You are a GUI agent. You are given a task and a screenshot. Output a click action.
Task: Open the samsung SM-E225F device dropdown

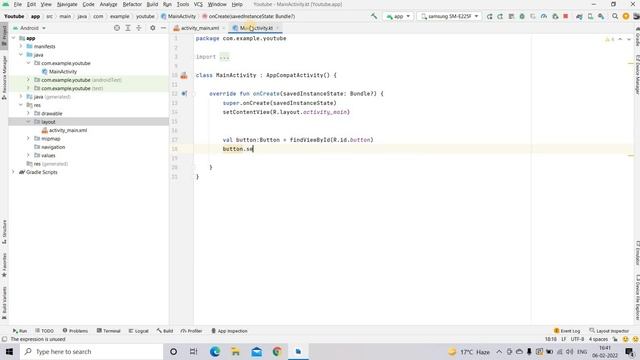(x=449, y=16)
